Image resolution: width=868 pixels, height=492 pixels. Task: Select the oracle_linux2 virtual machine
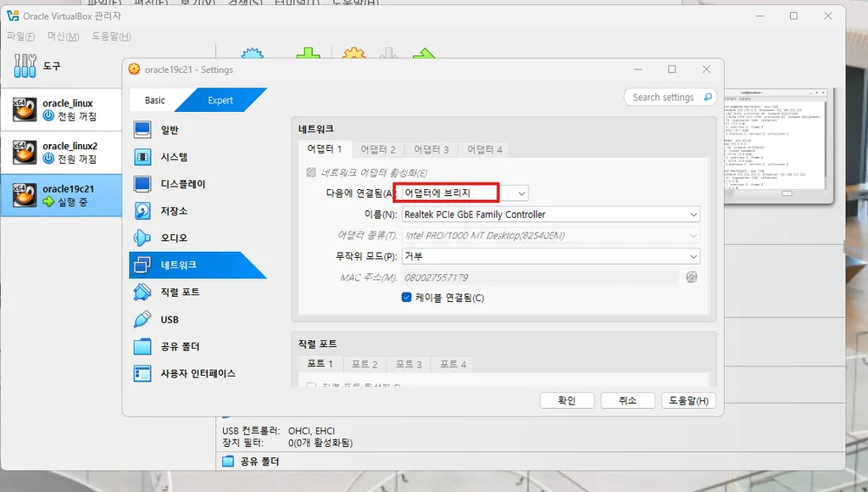coord(61,153)
